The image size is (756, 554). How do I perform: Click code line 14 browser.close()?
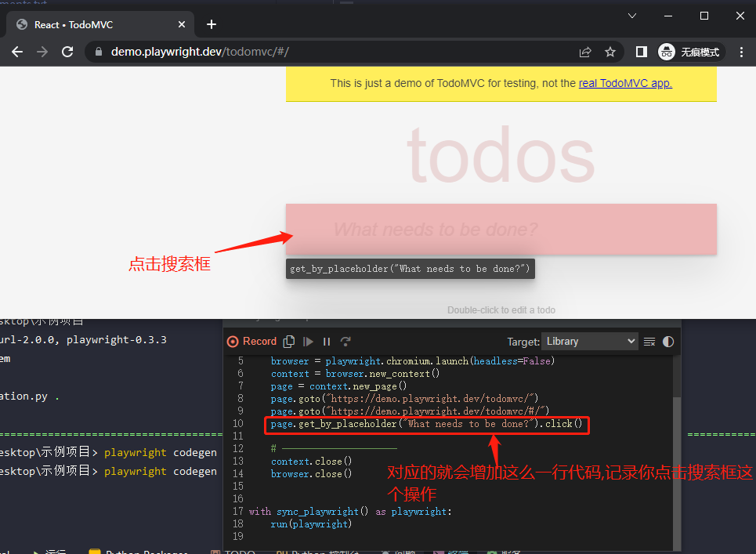tap(311, 474)
